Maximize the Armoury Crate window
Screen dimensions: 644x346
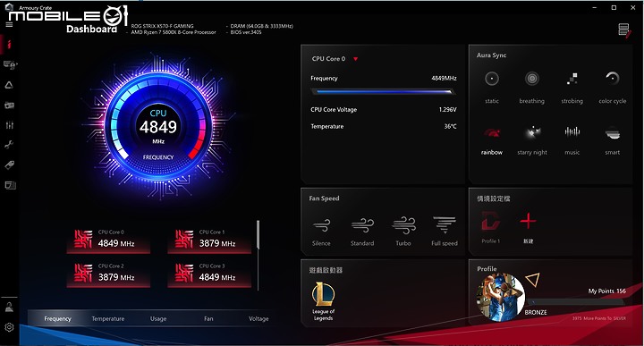click(614, 7)
